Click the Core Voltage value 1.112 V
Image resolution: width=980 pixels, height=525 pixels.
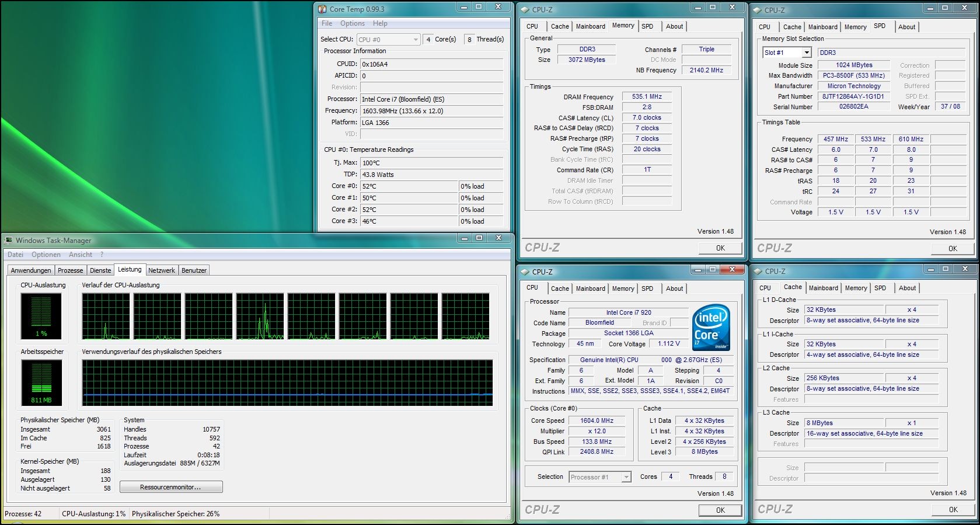669,344
